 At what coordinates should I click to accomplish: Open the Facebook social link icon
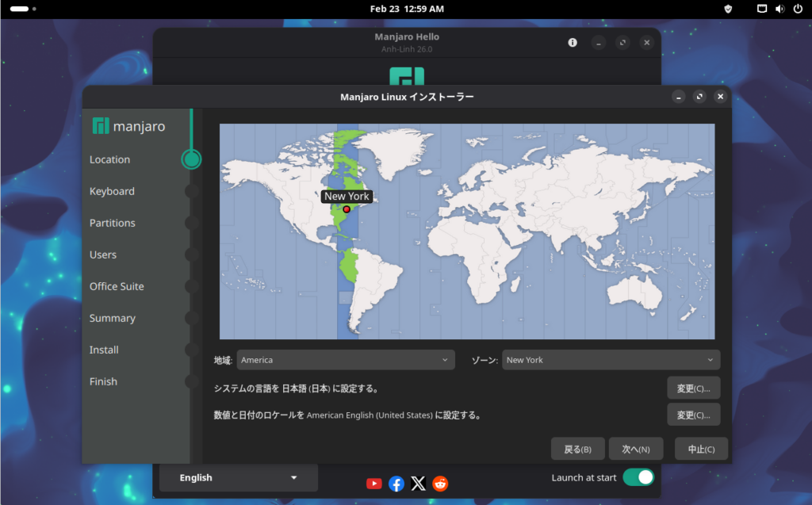click(x=396, y=484)
